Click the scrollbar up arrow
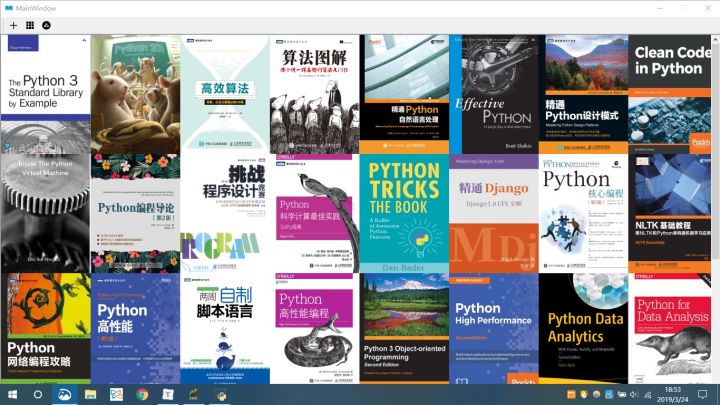Viewport: 720px width, 405px height. tap(715, 39)
